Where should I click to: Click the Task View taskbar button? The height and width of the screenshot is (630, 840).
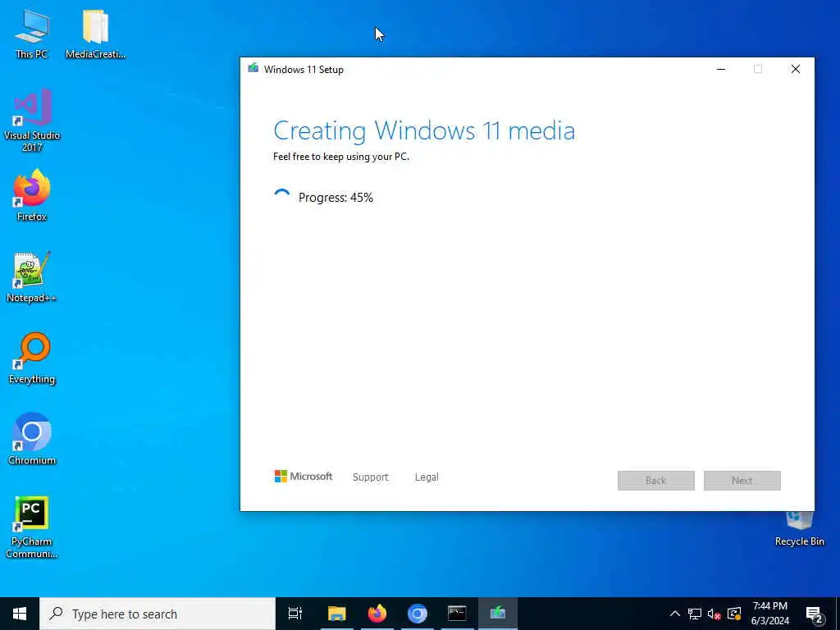(x=295, y=614)
